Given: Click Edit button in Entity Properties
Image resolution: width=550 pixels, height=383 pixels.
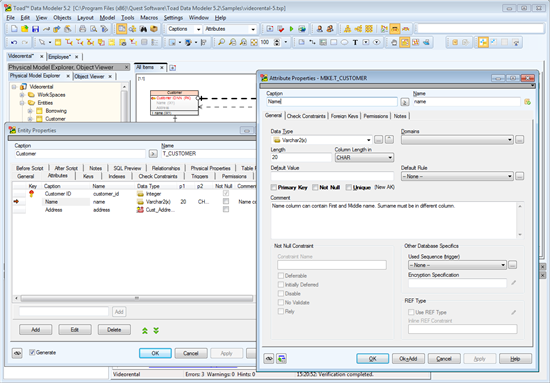Looking at the screenshot, I should tap(75, 330).
